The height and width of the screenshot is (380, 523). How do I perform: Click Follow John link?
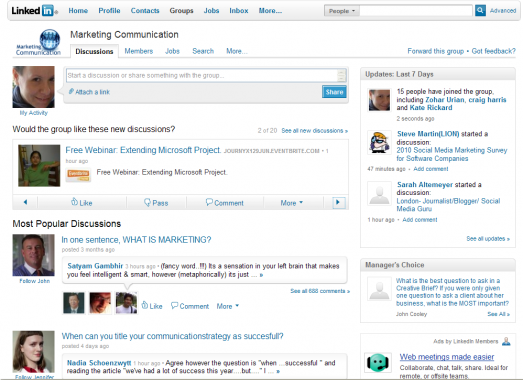pyautogui.click(x=34, y=281)
